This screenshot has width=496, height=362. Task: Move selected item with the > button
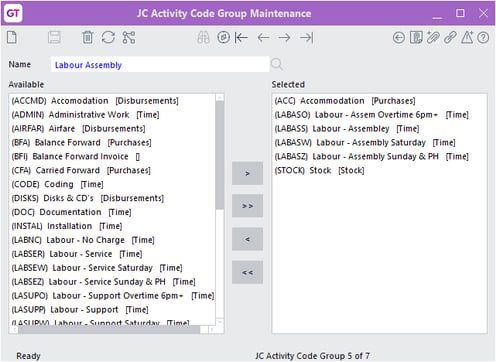pos(247,173)
